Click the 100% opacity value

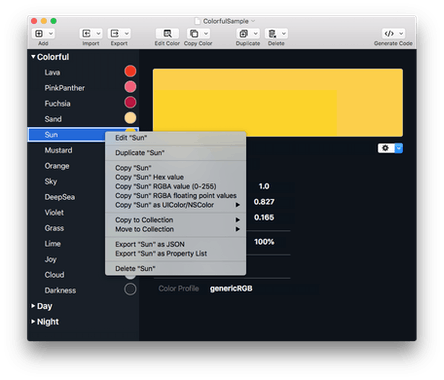click(x=264, y=242)
